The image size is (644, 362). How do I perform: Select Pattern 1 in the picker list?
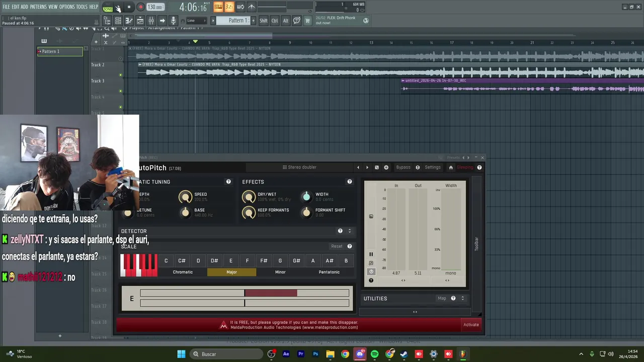pyautogui.click(x=60, y=51)
